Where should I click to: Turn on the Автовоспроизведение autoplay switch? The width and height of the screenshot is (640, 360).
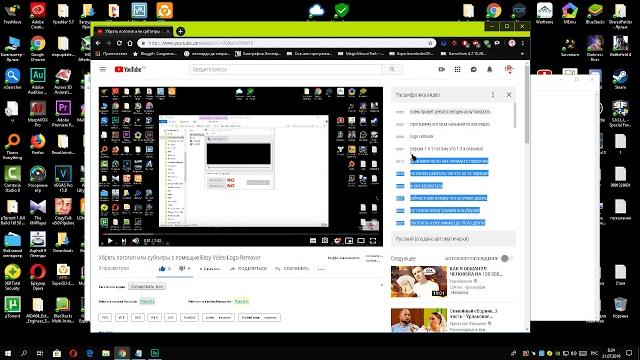(x=507, y=258)
